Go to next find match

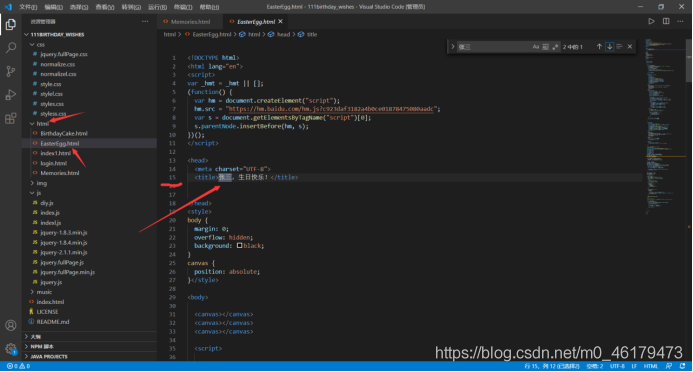[x=609, y=46]
